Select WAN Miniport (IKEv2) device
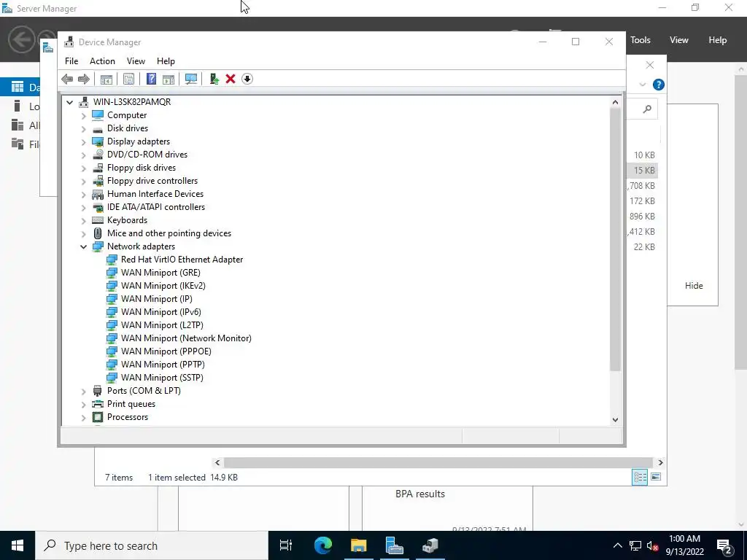Image resolution: width=747 pixels, height=560 pixels. pyautogui.click(x=163, y=286)
